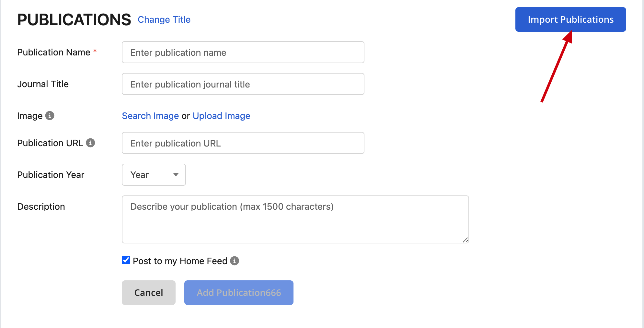
Task: Click the Publication Year label
Action: (51, 175)
